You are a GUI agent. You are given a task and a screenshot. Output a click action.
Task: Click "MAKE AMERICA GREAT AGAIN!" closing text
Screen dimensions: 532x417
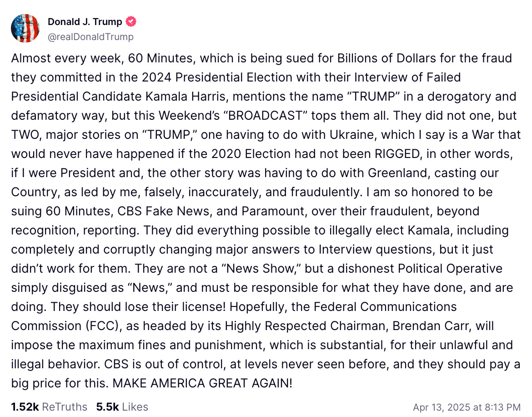[x=202, y=383]
